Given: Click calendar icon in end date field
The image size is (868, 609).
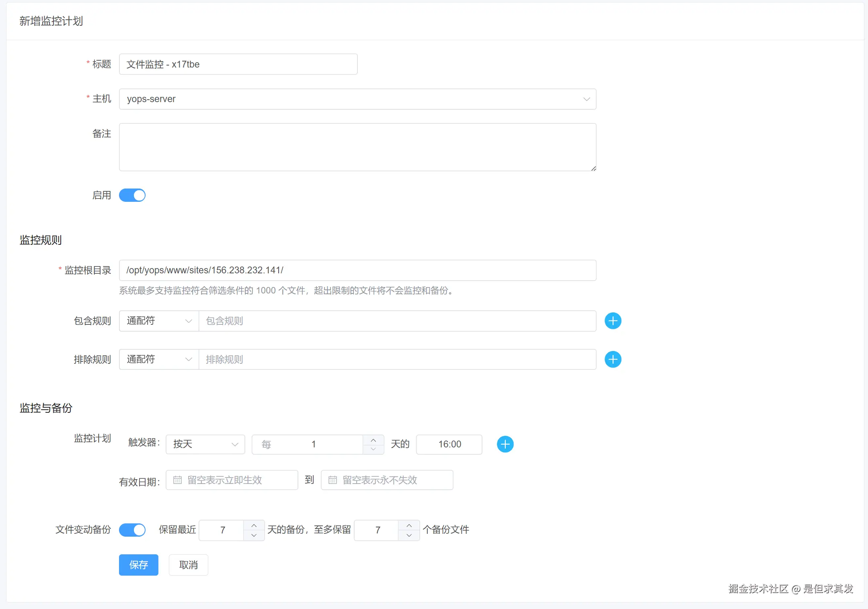Looking at the screenshot, I should pyautogui.click(x=332, y=480).
